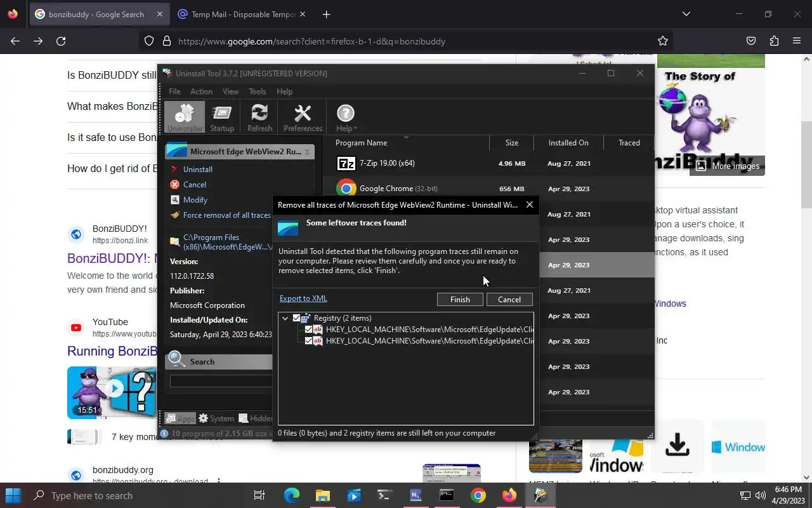Play the 15:51 YouTube video thumbnail
The width and height of the screenshot is (812, 508).
click(x=111, y=392)
